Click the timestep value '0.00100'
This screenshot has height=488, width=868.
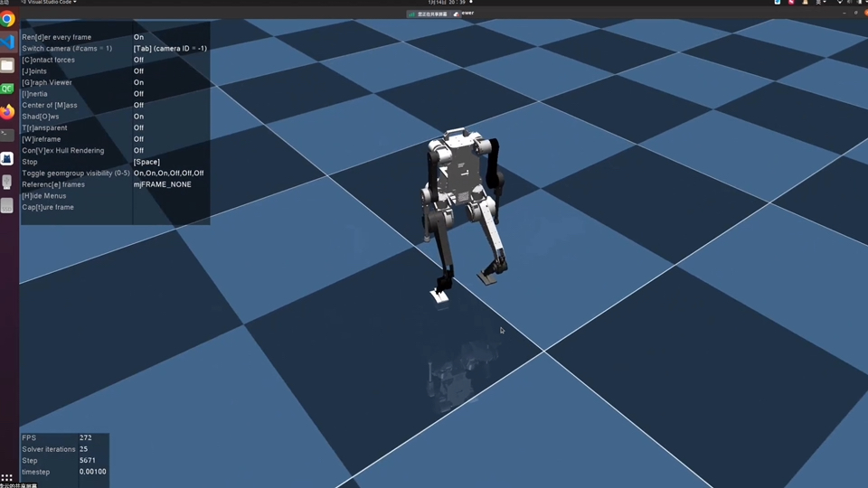92,472
